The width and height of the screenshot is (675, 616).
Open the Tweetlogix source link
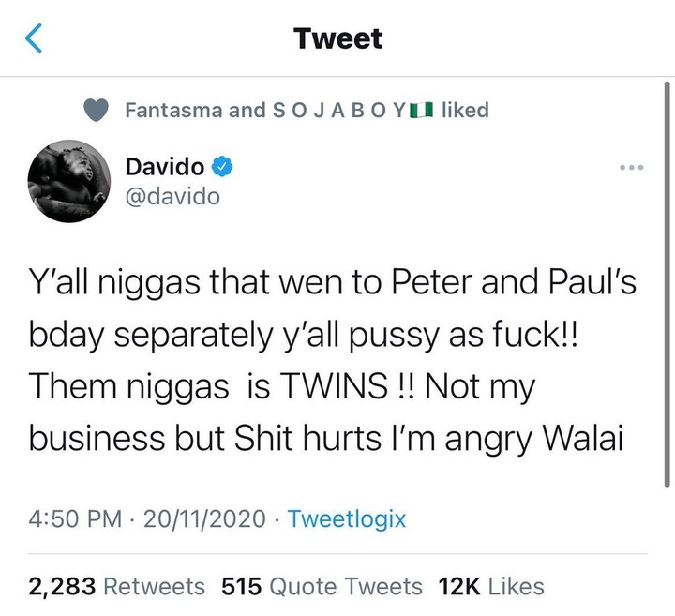(347, 518)
